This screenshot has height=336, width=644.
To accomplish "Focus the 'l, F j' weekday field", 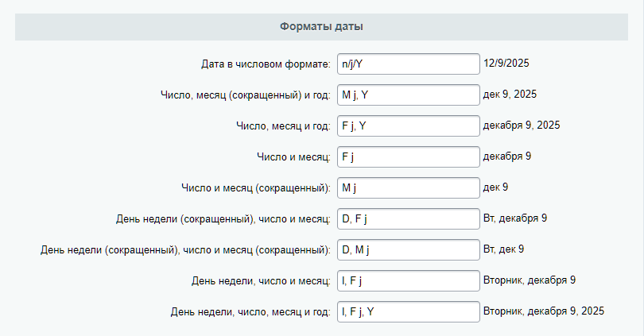I will 408,280.
